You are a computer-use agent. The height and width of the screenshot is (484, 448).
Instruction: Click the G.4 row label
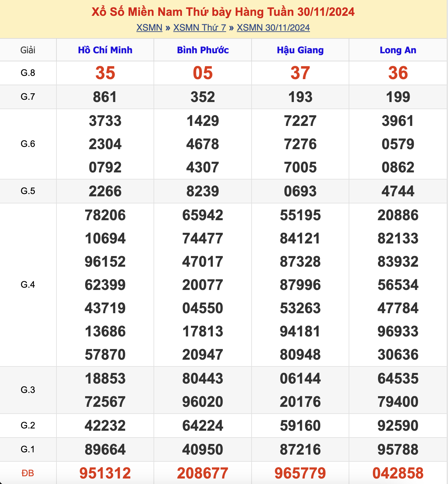(28, 284)
